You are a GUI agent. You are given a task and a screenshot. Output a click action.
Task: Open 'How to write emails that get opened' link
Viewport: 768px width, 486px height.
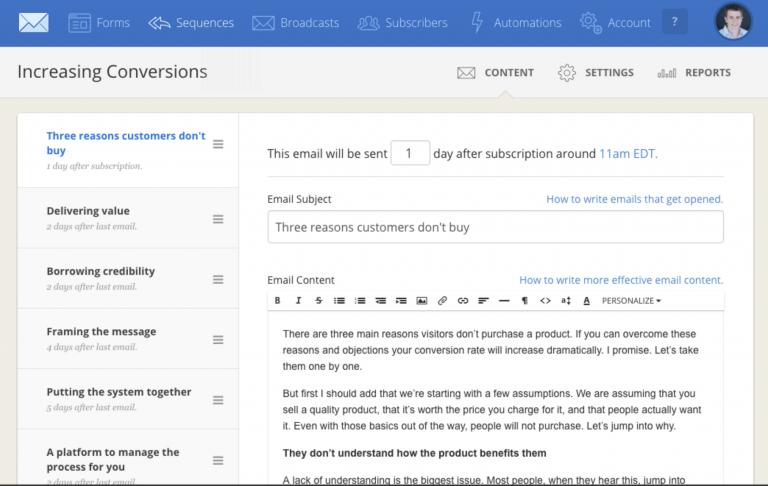634,199
